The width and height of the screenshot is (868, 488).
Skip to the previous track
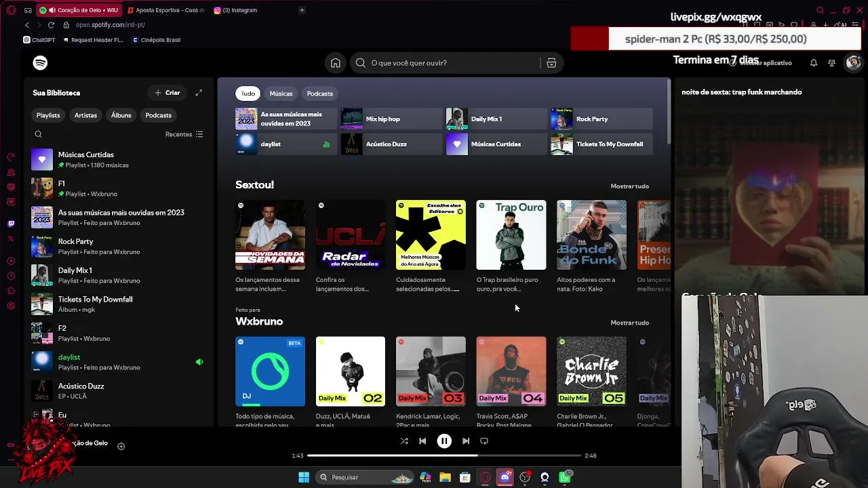422,441
